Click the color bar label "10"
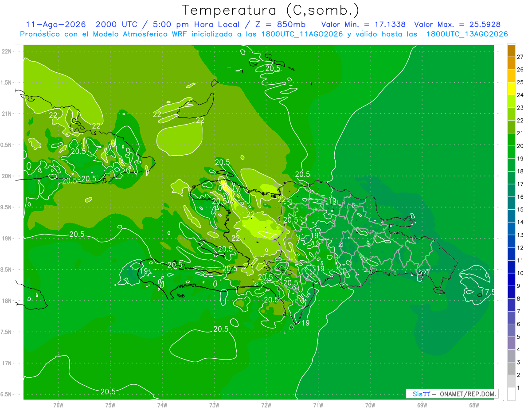The height and width of the screenshot is (411, 532). point(520,273)
